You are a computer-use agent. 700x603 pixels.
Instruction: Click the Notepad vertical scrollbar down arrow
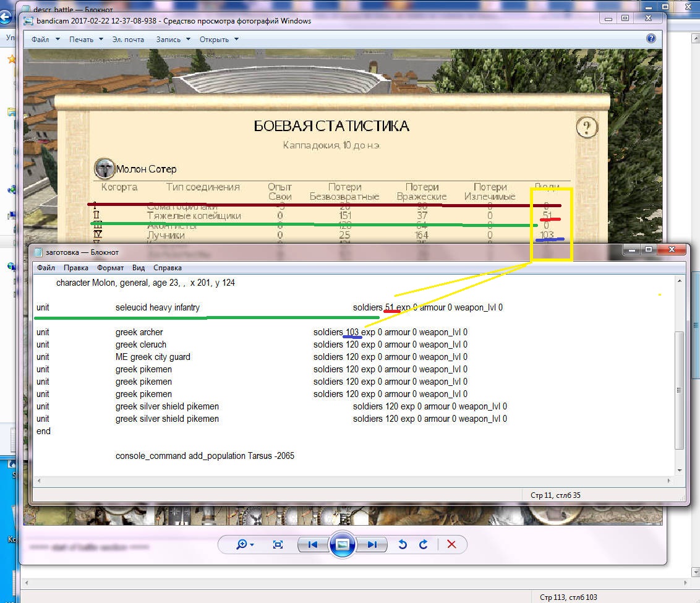pos(680,470)
